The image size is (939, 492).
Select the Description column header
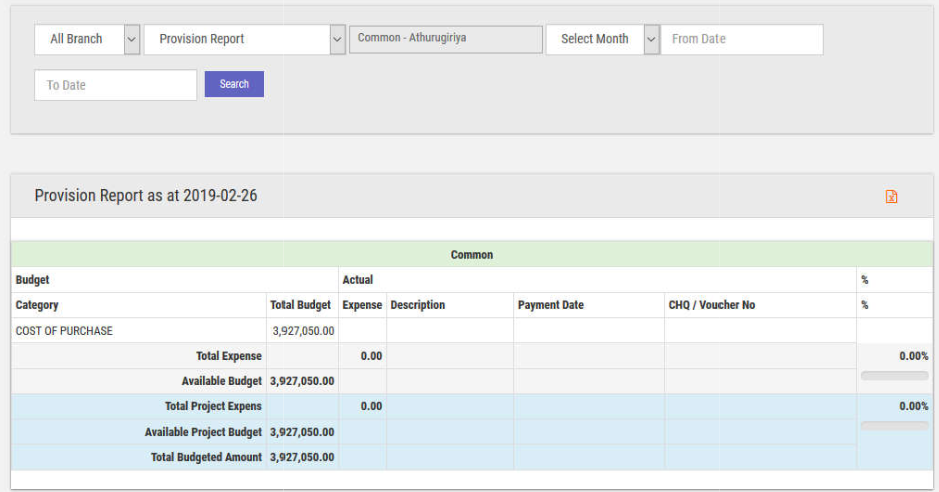coord(418,305)
